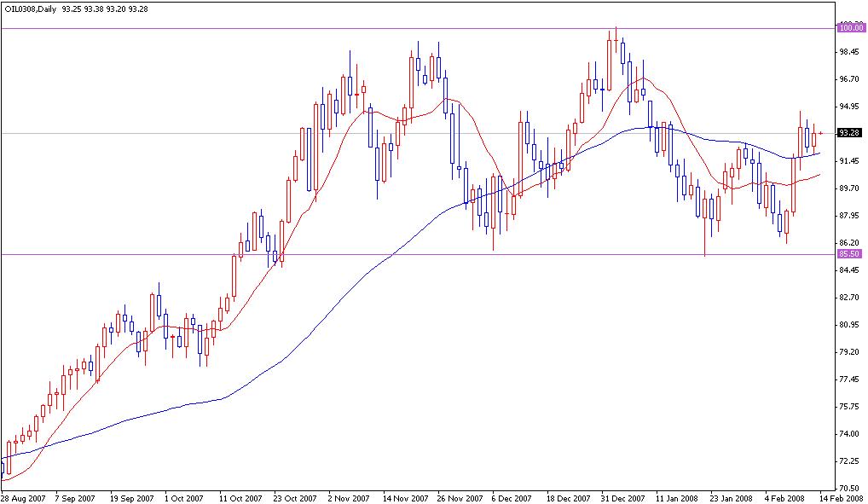Click the 84.45 price axis label
Image resolution: width=868 pixels, height=504 pixels.
[x=850, y=270]
